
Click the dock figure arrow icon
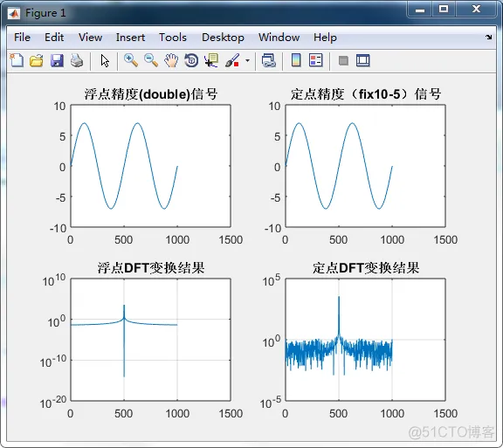click(x=488, y=38)
